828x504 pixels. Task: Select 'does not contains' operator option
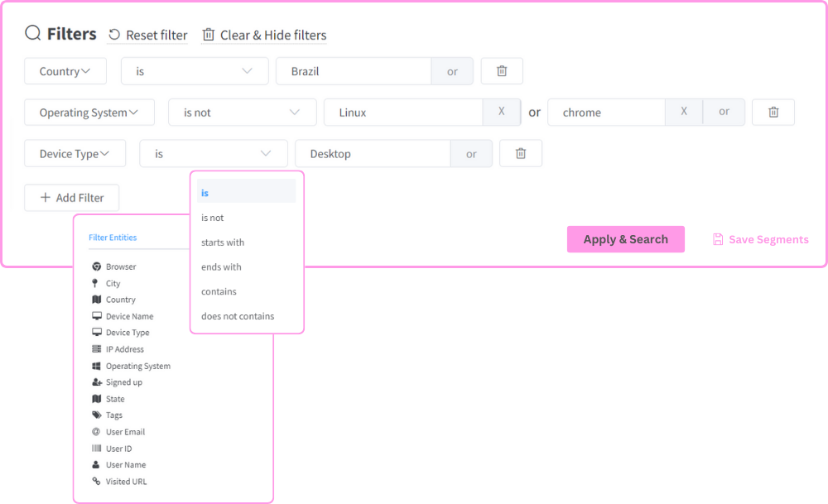pos(238,316)
